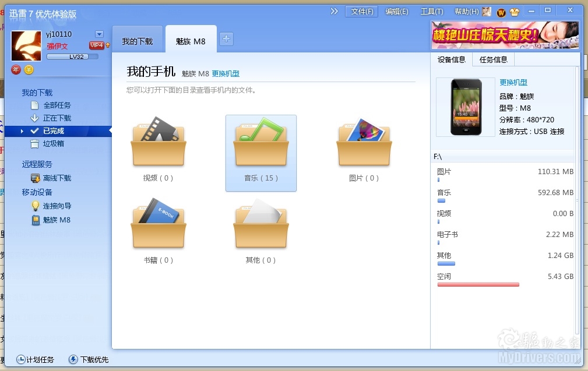Open the account dropdown next to yj10110
Viewport: 588px width, 371px height.
coord(100,34)
